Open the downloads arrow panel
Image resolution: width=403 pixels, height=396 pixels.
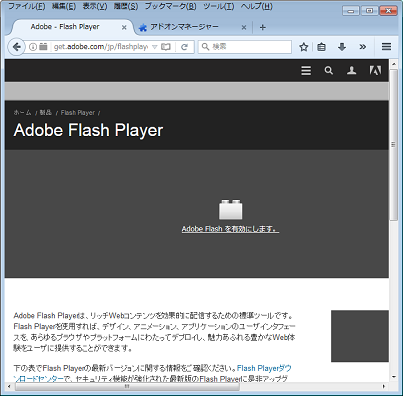click(x=342, y=47)
